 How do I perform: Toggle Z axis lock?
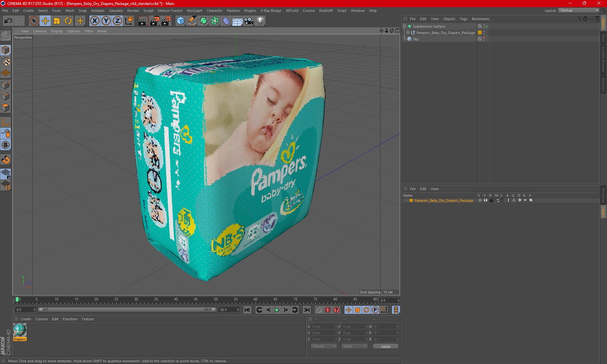117,21
